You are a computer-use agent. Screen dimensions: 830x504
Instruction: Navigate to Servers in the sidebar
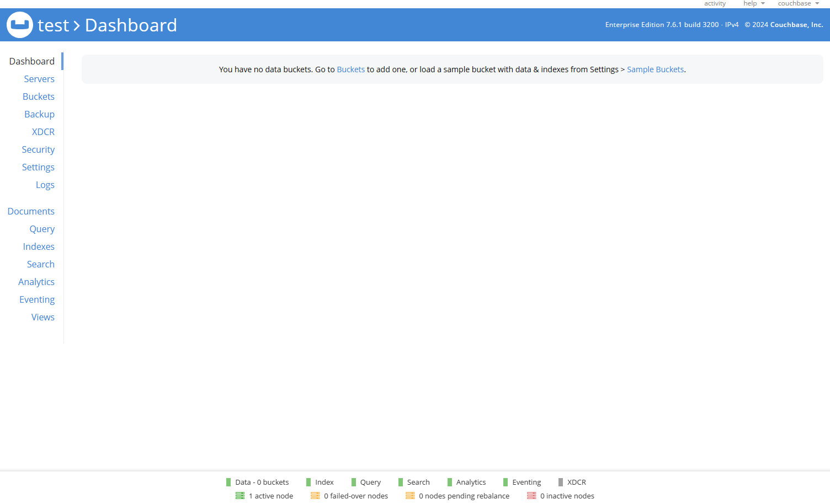39,78
